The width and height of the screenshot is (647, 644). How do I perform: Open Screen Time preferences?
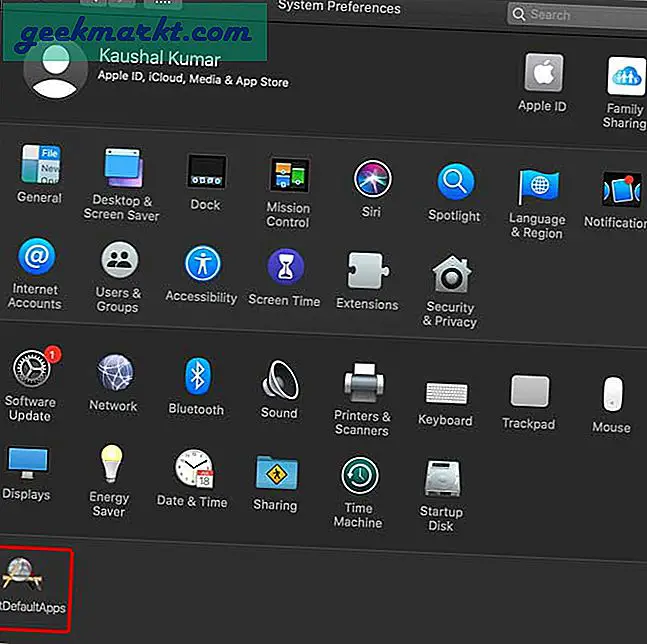click(284, 268)
